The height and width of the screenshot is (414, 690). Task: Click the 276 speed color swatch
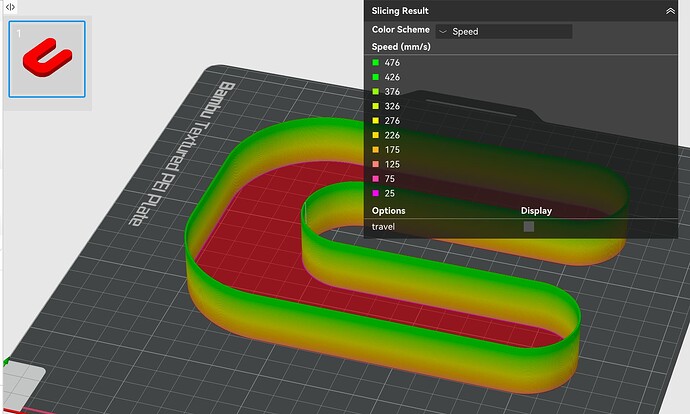pos(375,121)
